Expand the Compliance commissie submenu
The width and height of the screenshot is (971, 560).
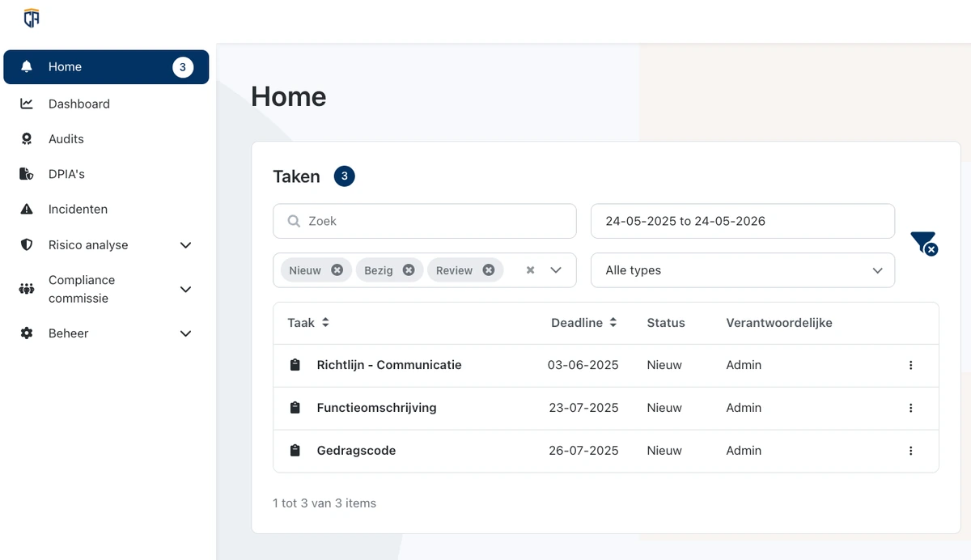185,289
